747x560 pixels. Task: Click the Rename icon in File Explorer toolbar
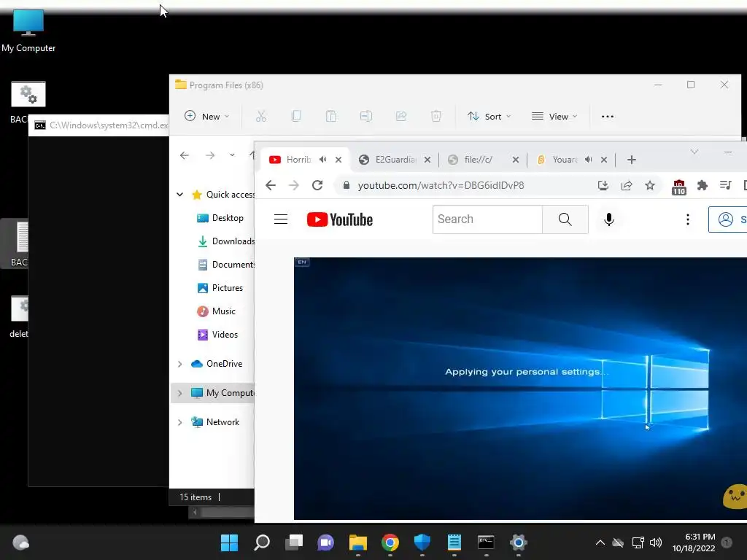tap(366, 116)
